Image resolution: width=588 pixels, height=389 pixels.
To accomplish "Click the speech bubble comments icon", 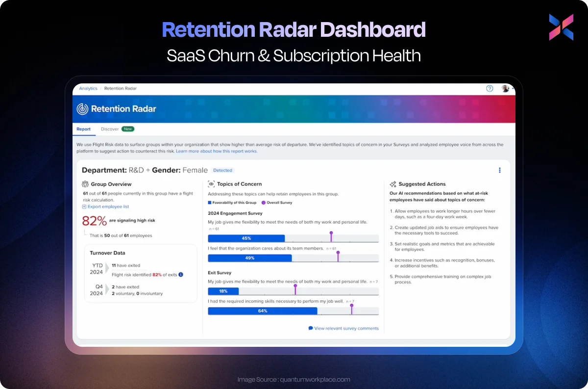I will [x=311, y=328].
